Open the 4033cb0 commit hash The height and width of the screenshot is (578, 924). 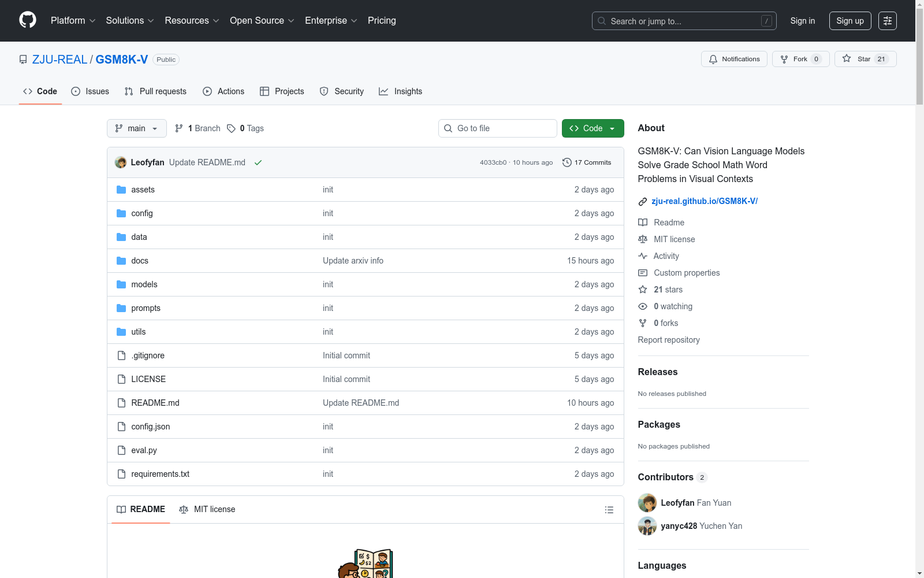pyautogui.click(x=493, y=162)
